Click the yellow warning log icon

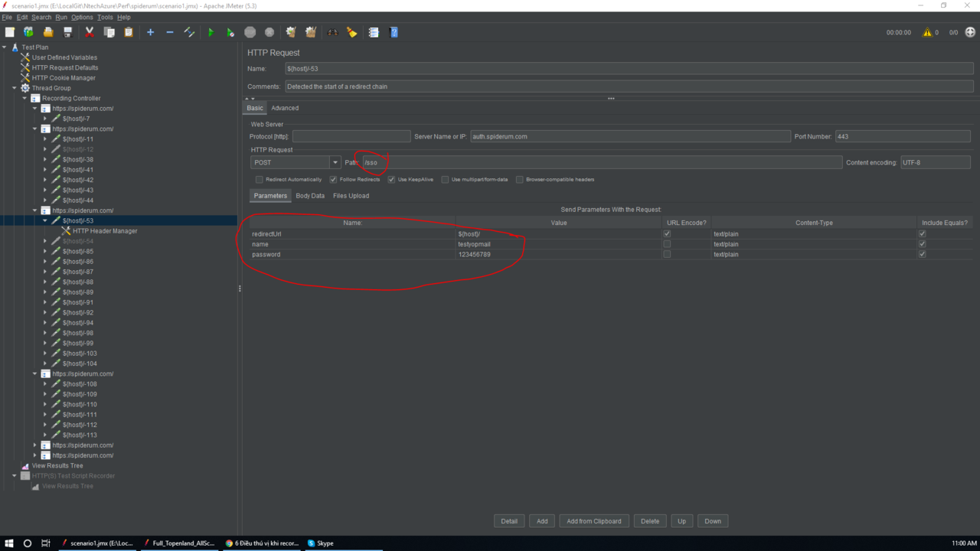[x=927, y=32]
